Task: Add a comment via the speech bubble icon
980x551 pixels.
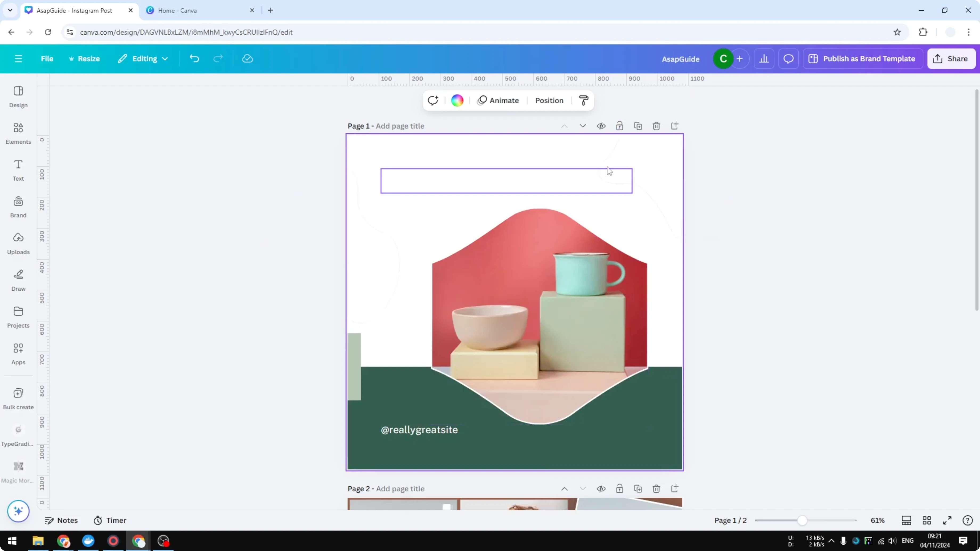Action: [x=788, y=59]
